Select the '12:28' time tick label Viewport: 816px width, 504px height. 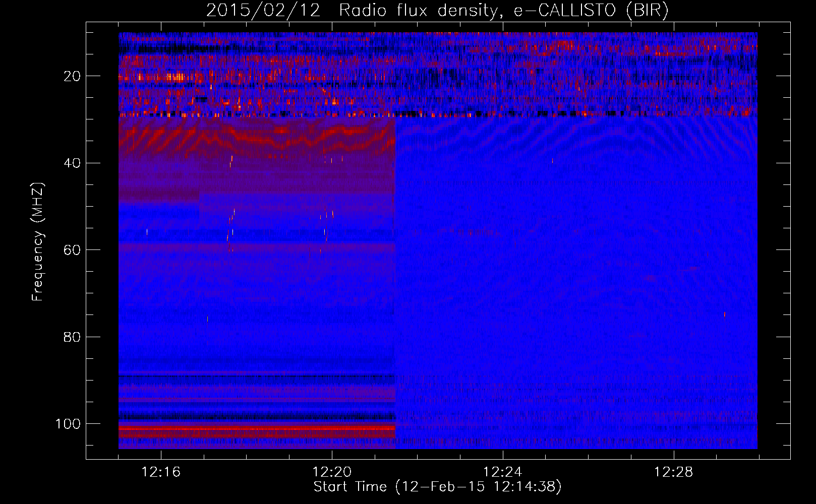pos(673,472)
